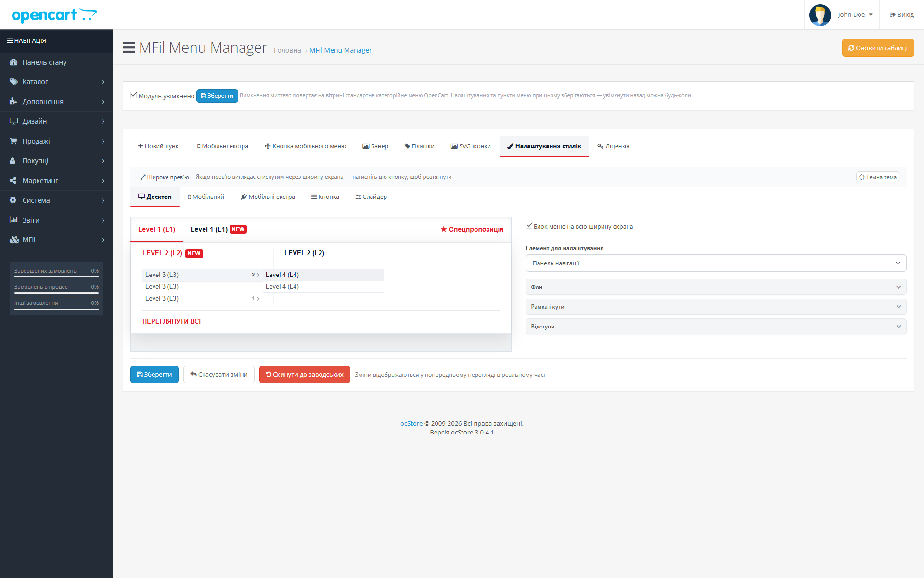
Task: Open the Банер tab
Action: pyautogui.click(x=375, y=146)
